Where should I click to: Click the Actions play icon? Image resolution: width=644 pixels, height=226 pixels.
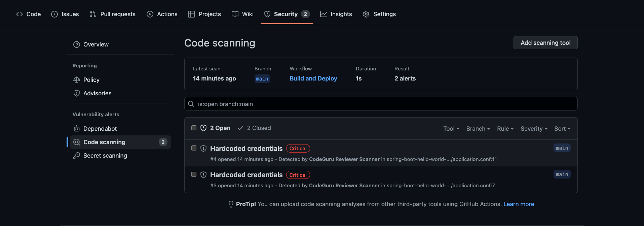point(150,14)
